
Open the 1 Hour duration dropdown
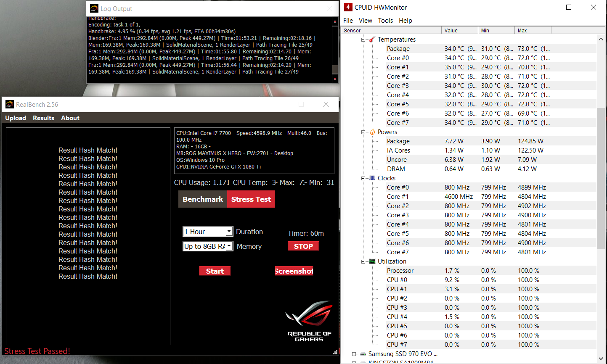click(229, 232)
